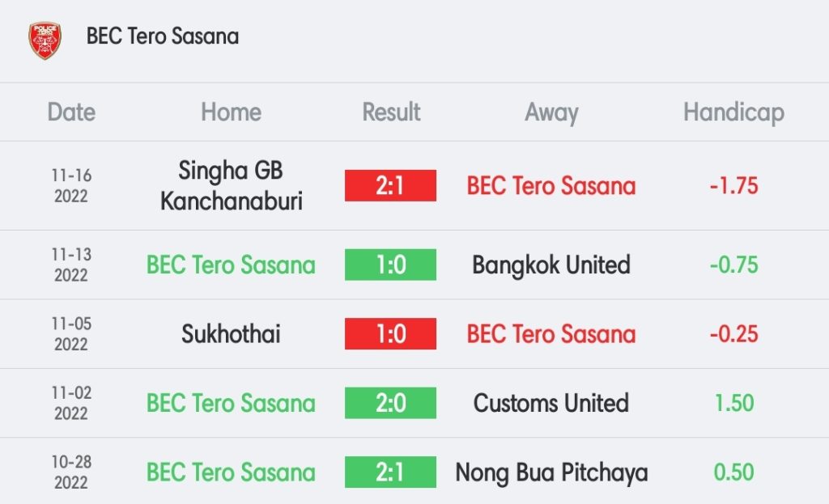Image resolution: width=829 pixels, height=504 pixels.
Task: Select the Home column header
Action: pos(231,112)
